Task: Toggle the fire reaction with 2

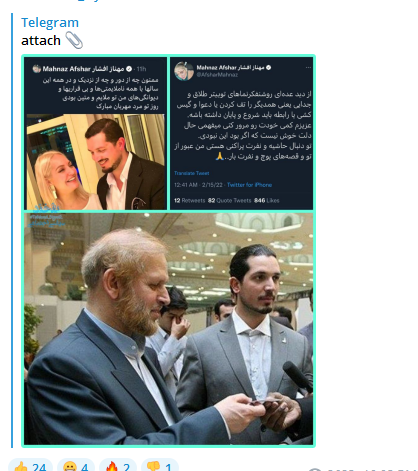Action: (118, 466)
